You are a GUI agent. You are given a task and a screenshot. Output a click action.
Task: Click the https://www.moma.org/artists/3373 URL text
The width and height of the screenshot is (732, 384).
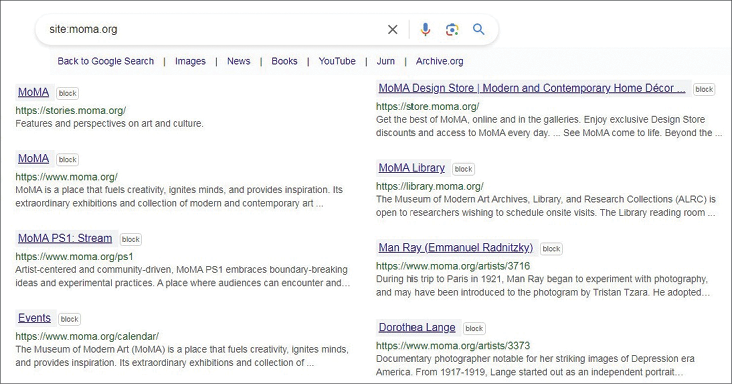453,346
